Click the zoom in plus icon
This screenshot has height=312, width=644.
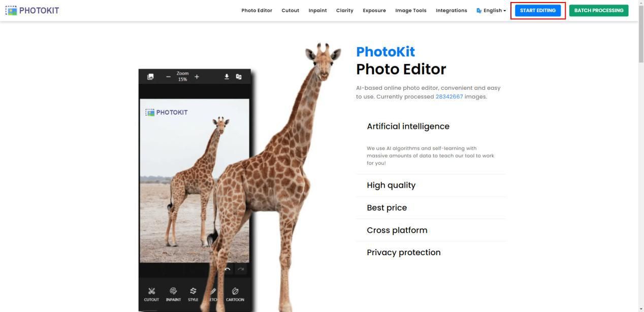click(x=197, y=77)
